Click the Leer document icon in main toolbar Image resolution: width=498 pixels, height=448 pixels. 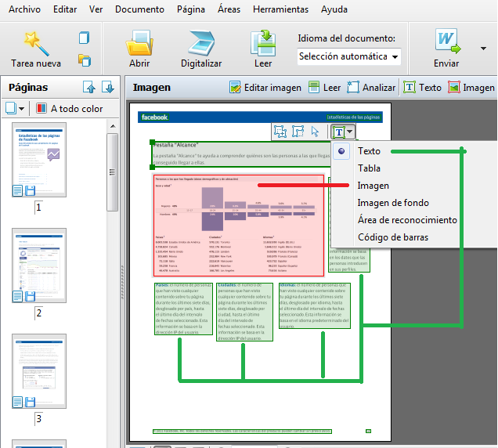(263, 44)
